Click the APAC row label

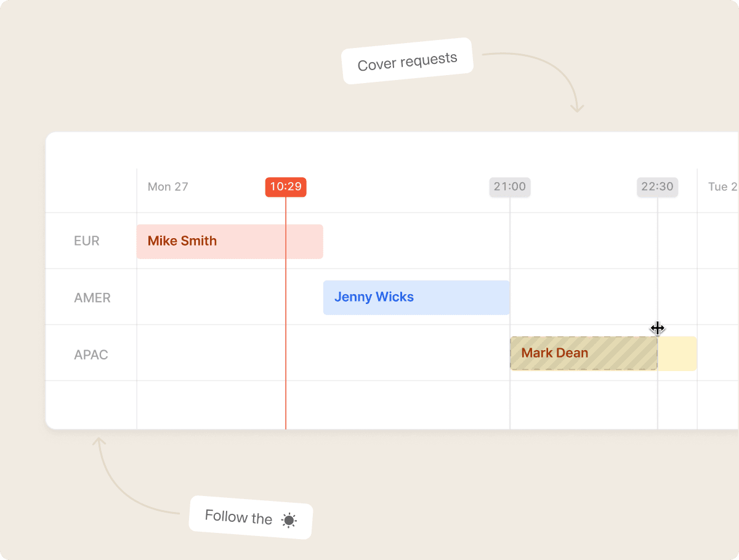pos(91,355)
